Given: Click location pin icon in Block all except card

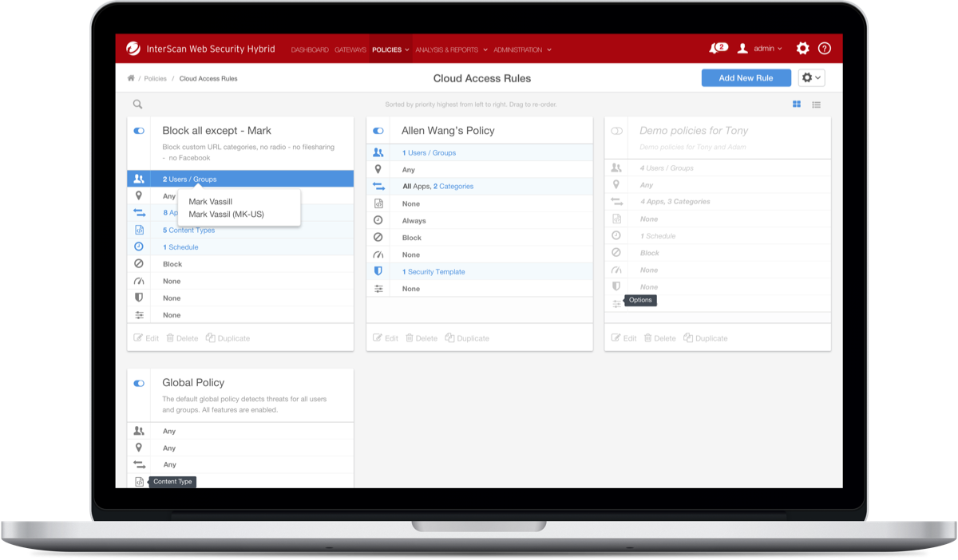Looking at the screenshot, I should [139, 196].
